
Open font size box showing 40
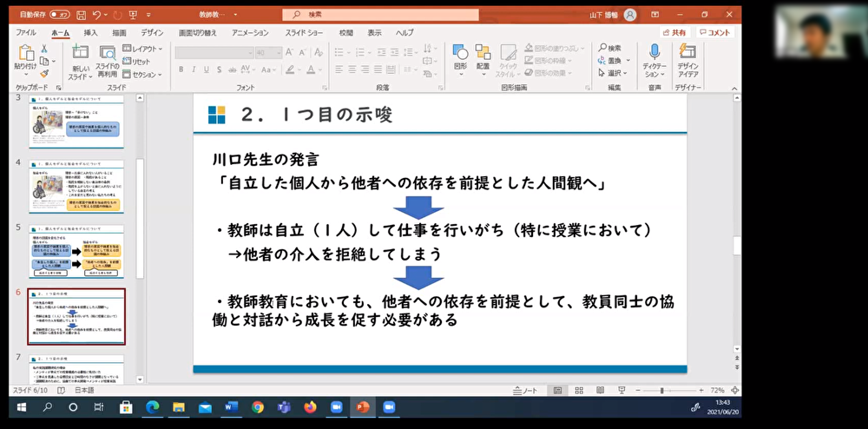tap(269, 53)
